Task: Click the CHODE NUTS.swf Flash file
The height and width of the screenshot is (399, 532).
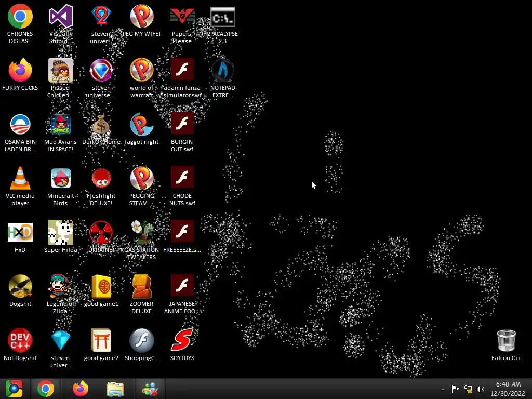Action: tap(182, 178)
